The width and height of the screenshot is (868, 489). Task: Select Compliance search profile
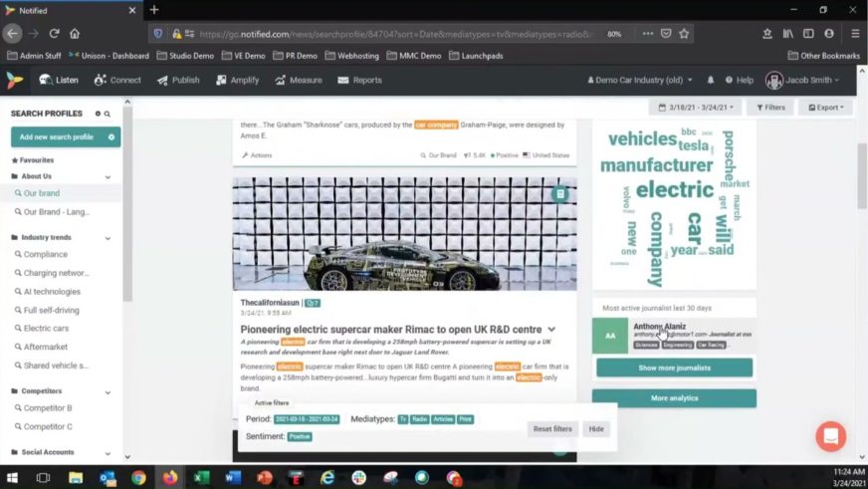click(x=41, y=254)
